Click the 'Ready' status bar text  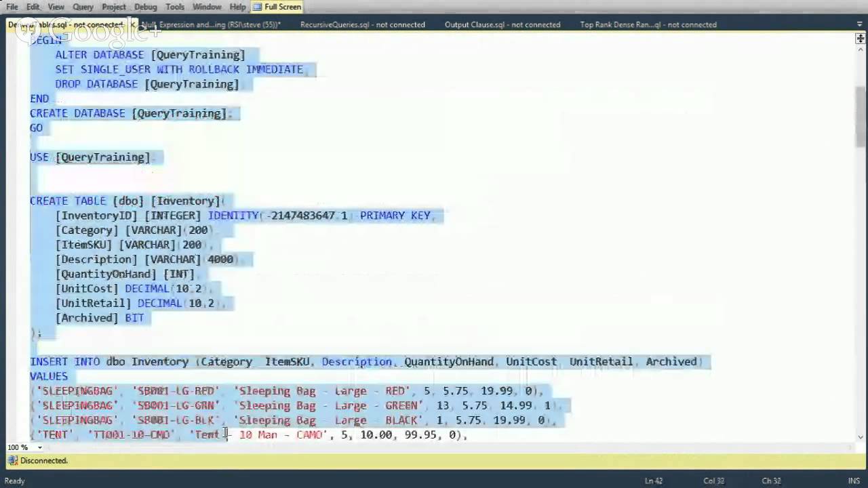(x=14, y=481)
